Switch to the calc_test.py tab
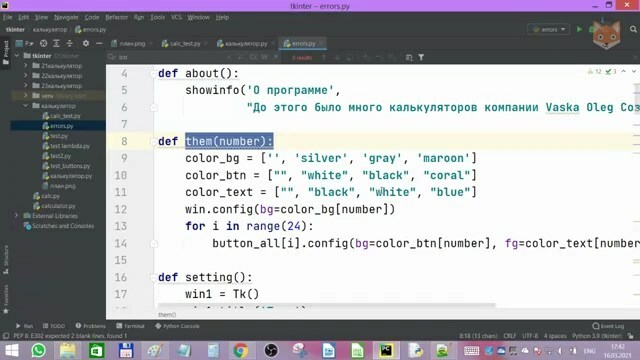640x360 pixels. click(181, 43)
